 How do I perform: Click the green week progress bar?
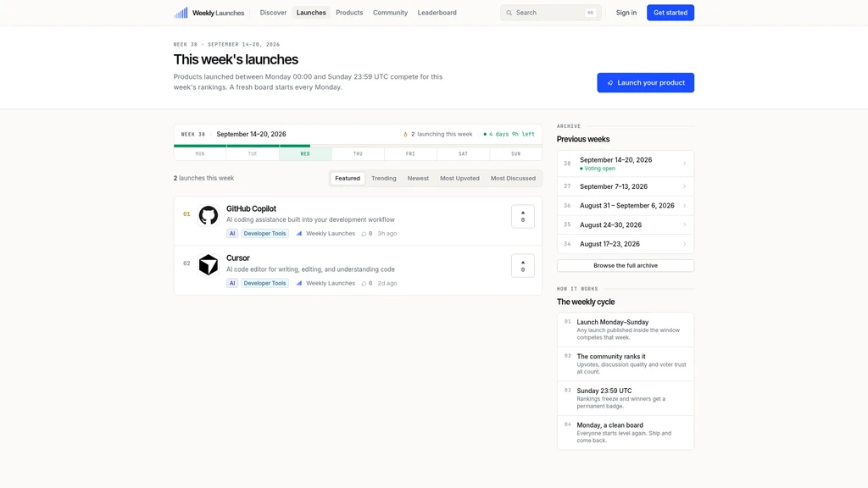point(242,146)
